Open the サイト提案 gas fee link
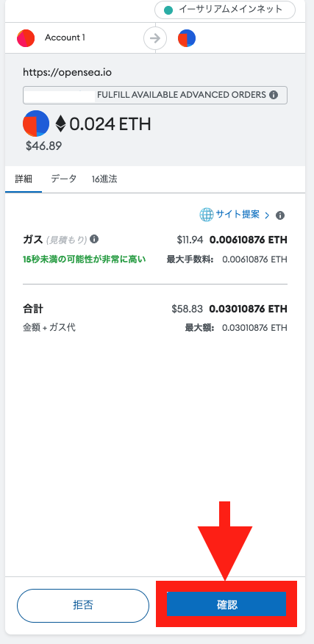The width and height of the screenshot is (314, 644). (238, 215)
